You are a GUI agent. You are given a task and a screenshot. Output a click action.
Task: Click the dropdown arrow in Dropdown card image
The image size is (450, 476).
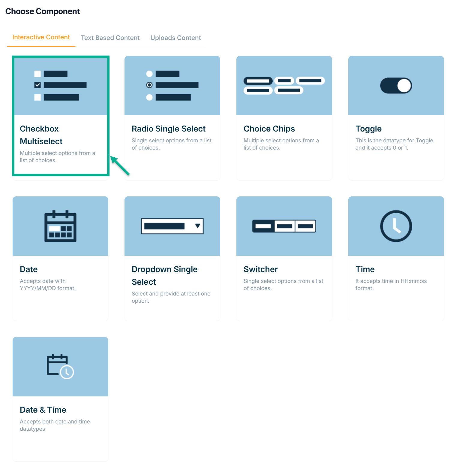click(197, 226)
